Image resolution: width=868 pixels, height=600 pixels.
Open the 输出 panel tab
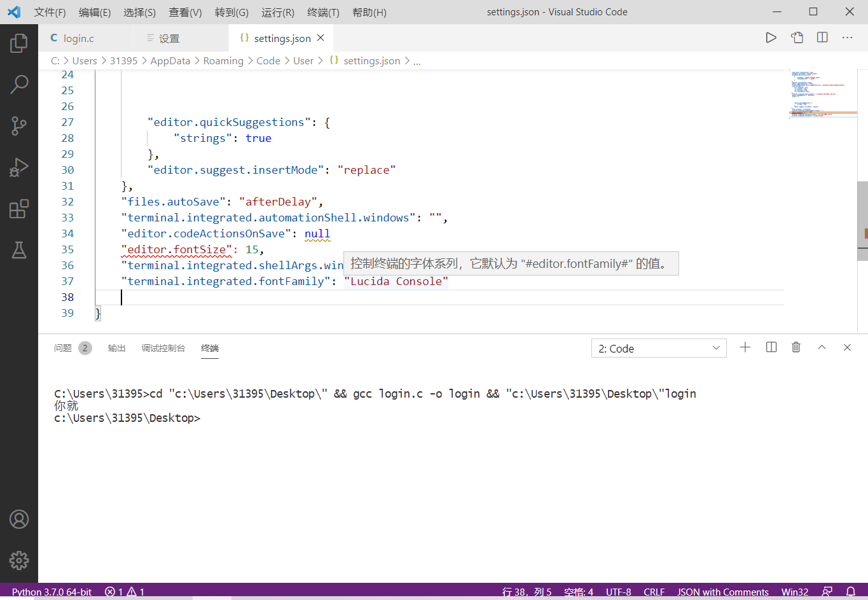click(x=116, y=348)
